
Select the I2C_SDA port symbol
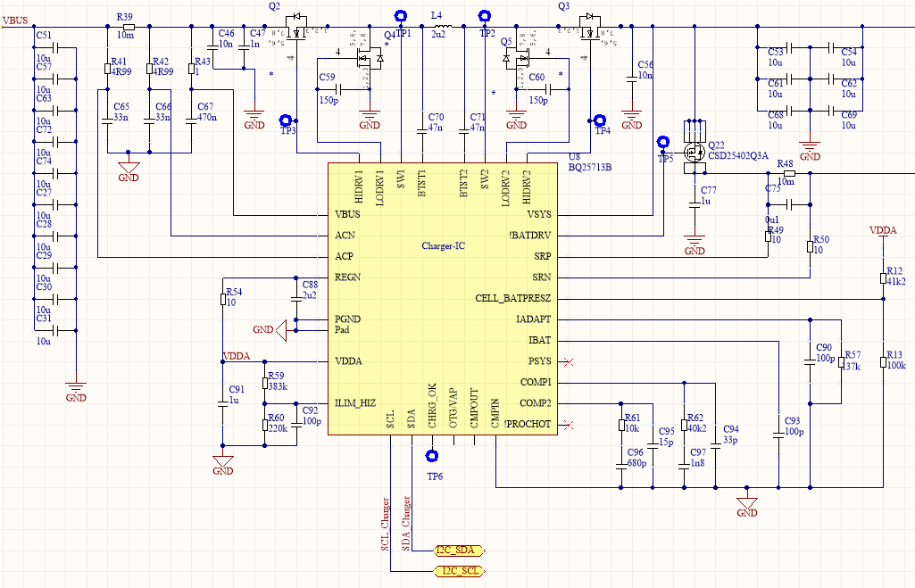(x=460, y=551)
